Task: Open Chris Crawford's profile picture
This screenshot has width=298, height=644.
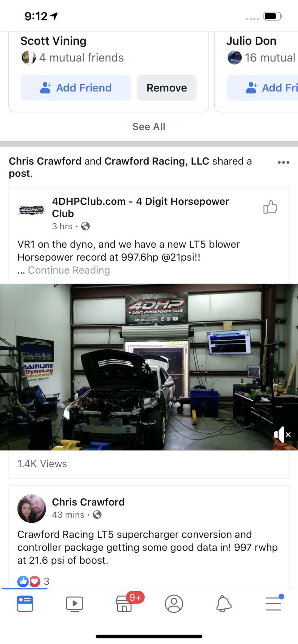Action: pyautogui.click(x=31, y=508)
